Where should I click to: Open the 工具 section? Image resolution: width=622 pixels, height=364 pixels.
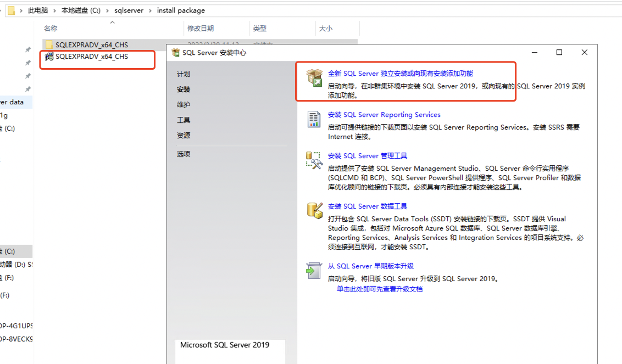coord(184,120)
